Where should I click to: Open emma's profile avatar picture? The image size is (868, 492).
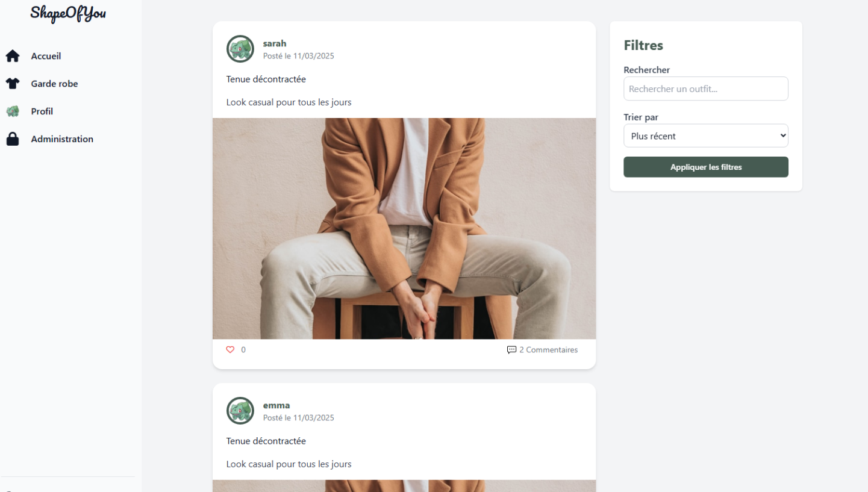point(240,411)
